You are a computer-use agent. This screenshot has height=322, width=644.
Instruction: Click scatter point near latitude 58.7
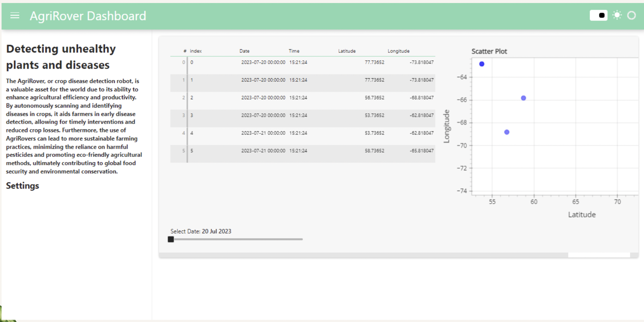click(x=523, y=98)
